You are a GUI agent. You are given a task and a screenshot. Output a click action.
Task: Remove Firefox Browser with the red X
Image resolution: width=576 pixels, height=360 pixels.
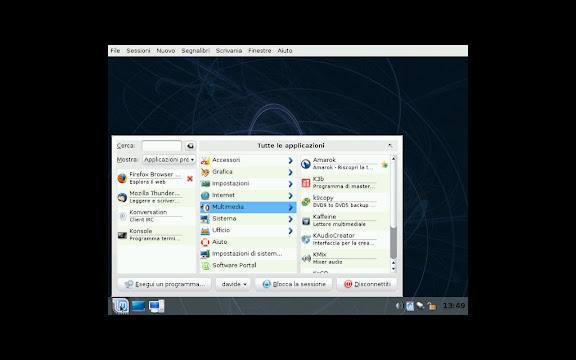pos(190,179)
